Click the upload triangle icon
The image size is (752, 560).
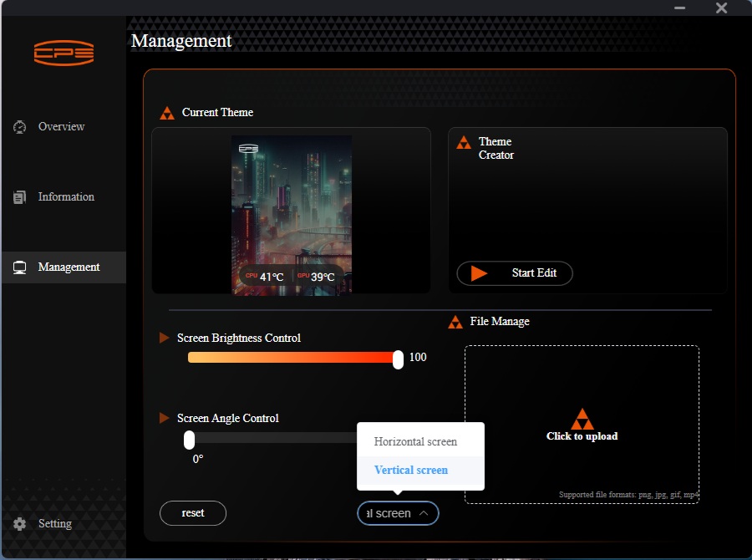582,419
